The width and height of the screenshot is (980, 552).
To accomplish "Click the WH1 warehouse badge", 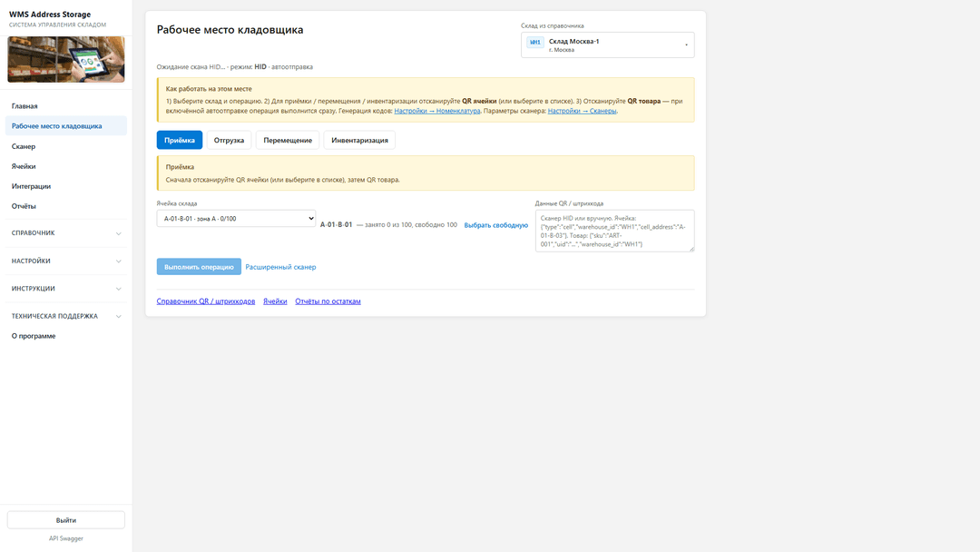I will pyautogui.click(x=535, y=42).
